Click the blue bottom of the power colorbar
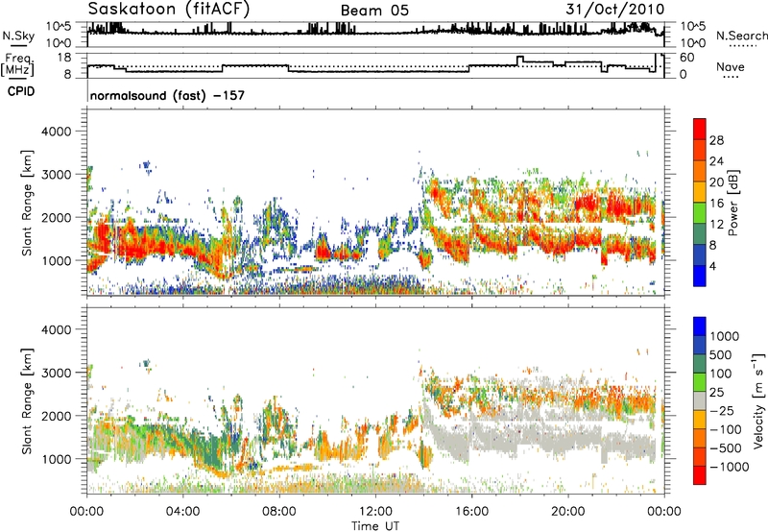 coord(700,276)
